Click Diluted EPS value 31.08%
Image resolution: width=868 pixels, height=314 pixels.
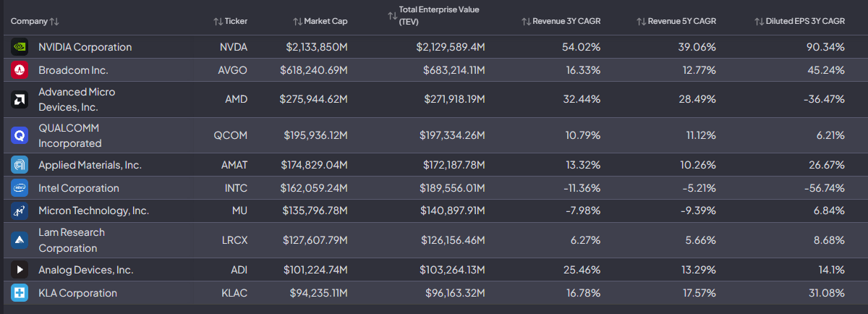tap(827, 293)
